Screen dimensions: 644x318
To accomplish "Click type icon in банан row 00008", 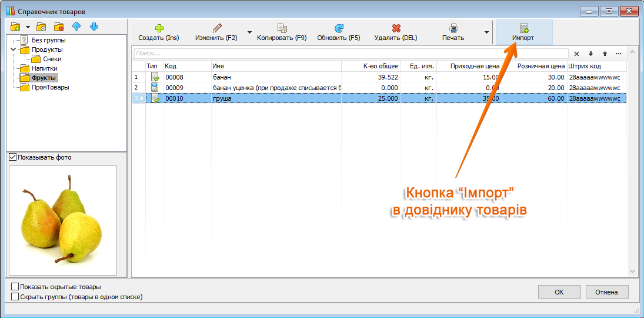I will [155, 77].
